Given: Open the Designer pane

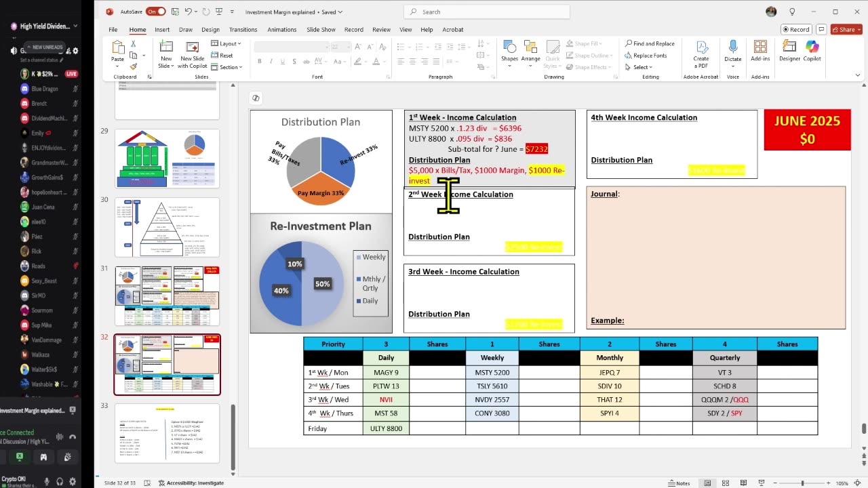Looking at the screenshot, I should coord(789,52).
